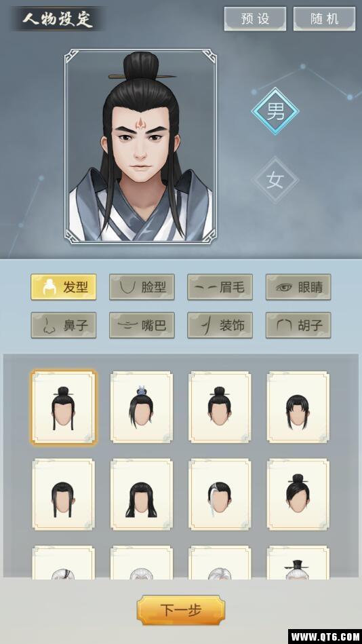
Task: Open the 脸型 face shape category
Action: tap(142, 287)
